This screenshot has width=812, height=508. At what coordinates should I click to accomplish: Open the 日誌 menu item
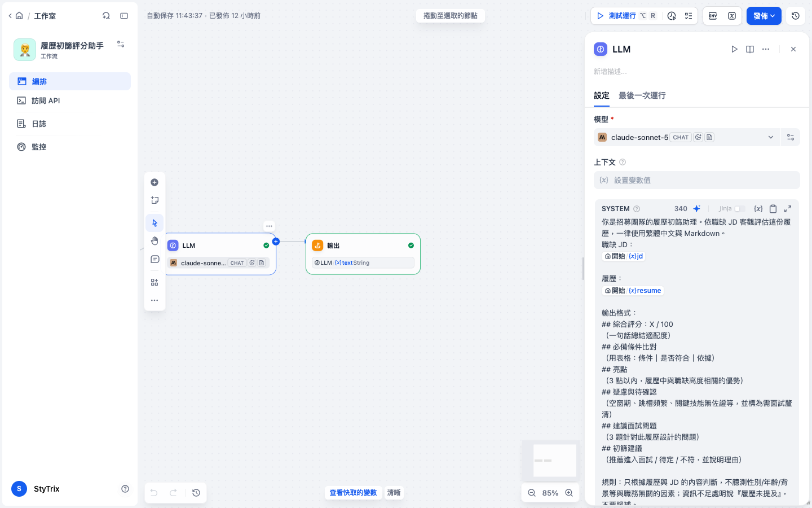(x=70, y=124)
